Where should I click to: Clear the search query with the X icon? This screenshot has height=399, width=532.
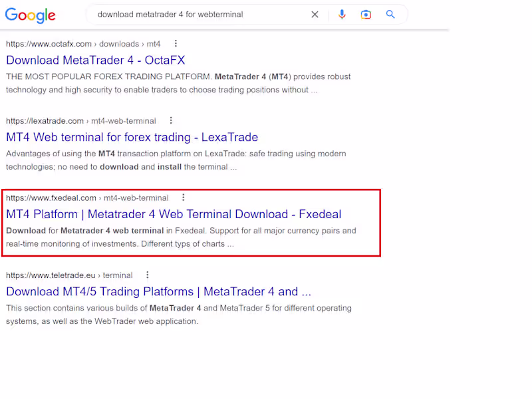pos(315,15)
